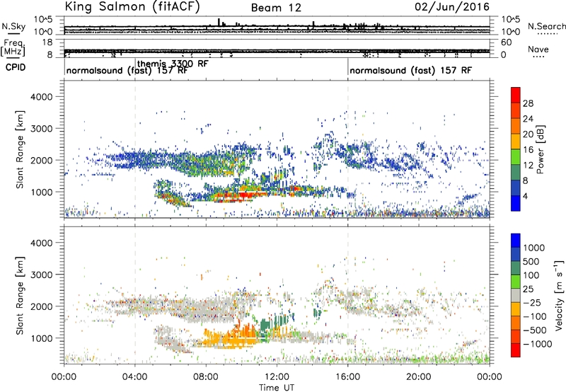
Task: Click the 'N.Sky' legend label
Action: coord(13,26)
